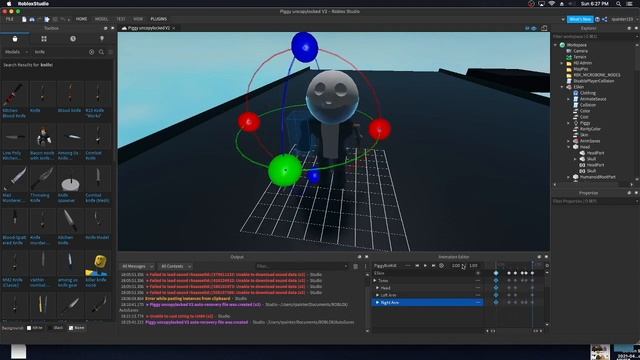This screenshot has height=360, width=640.
Task: Click the Output clear messages icon
Action: point(356,267)
